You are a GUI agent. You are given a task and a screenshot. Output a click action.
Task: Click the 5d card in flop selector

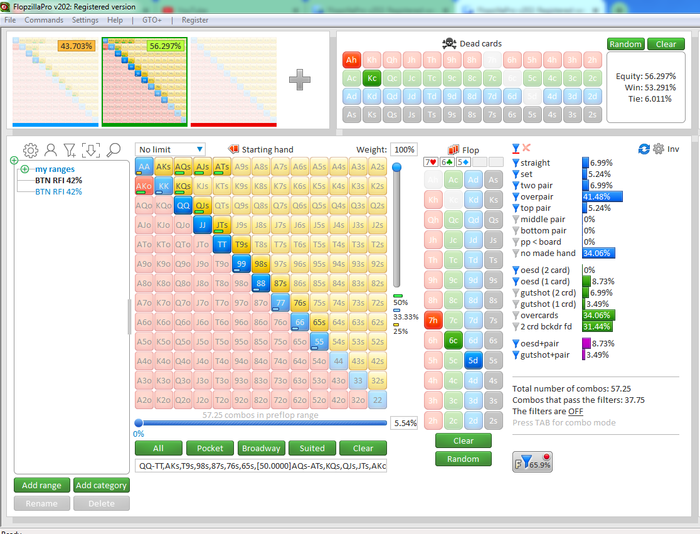coord(473,360)
